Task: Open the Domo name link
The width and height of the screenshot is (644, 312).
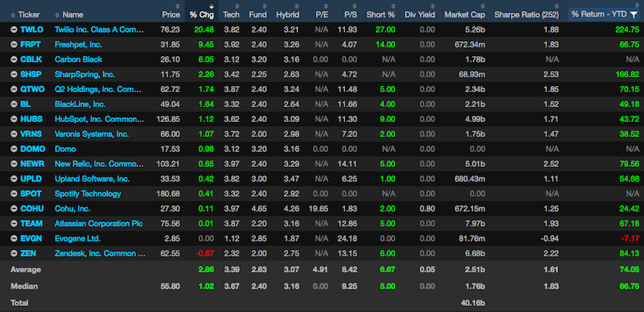Action: coord(65,149)
